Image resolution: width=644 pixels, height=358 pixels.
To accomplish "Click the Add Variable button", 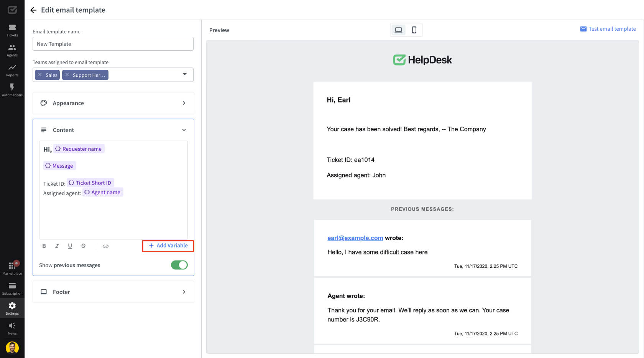I will pos(168,246).
